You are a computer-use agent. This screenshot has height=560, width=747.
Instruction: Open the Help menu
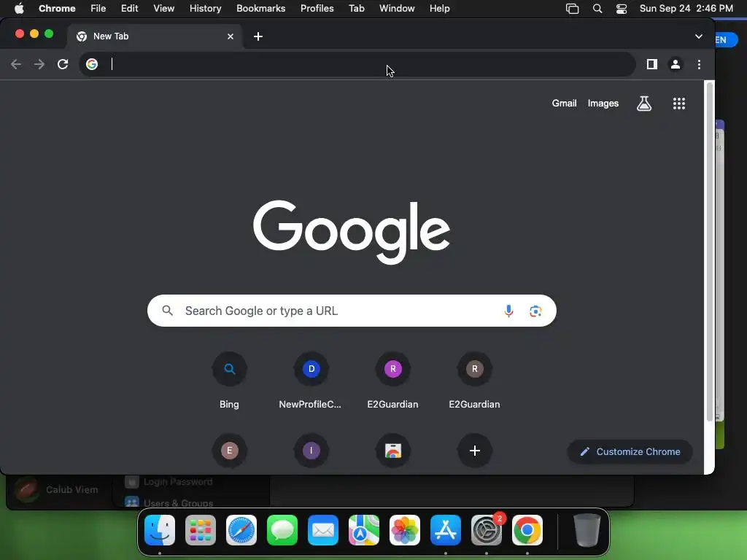click(439, 9)
